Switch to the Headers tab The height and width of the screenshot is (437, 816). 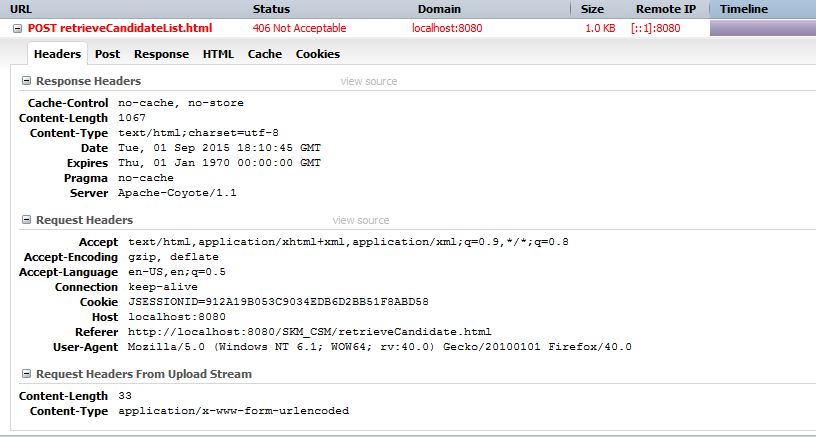pyautogui.click(x=57, y=54)
